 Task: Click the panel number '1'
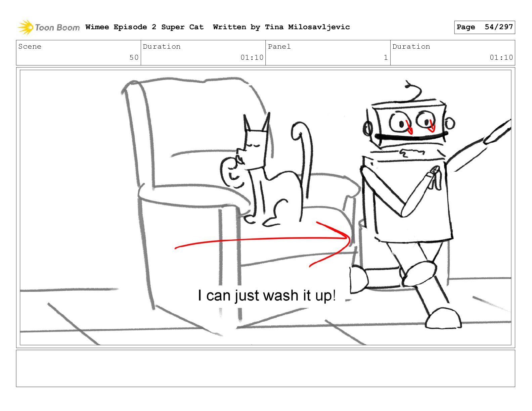pos(386,57)
